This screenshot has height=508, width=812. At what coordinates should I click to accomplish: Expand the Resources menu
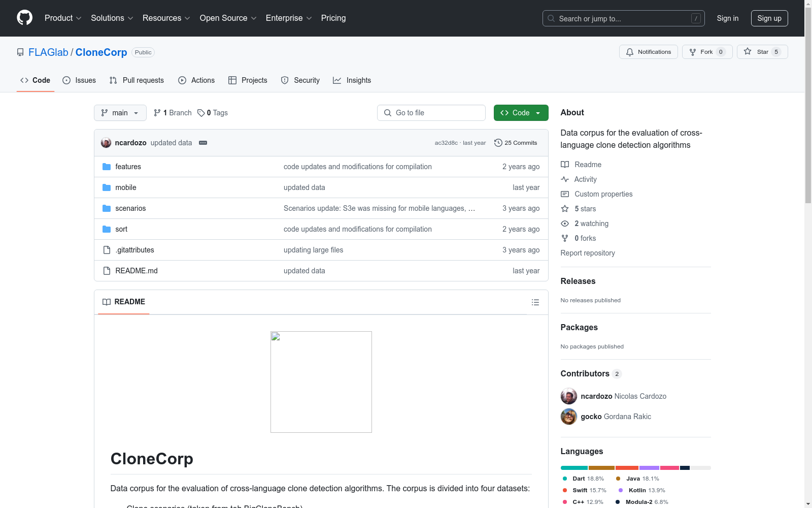[x=166, y=18]
